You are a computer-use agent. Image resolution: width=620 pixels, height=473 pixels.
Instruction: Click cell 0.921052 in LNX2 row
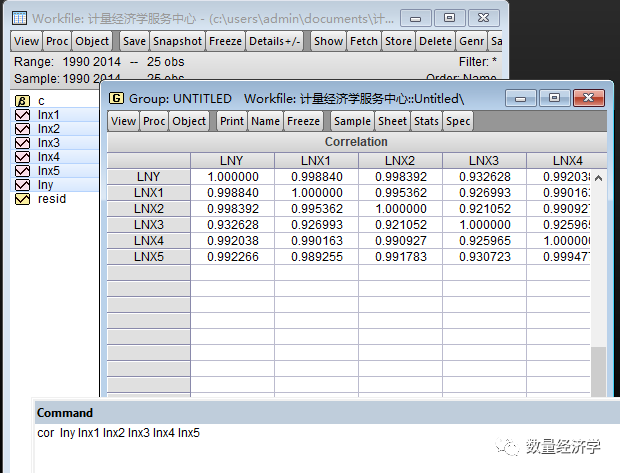(485, 209)
